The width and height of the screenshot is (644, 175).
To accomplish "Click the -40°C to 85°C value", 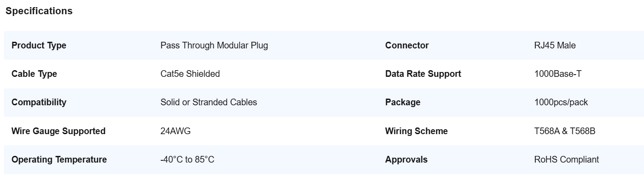I will pos(187,159).
